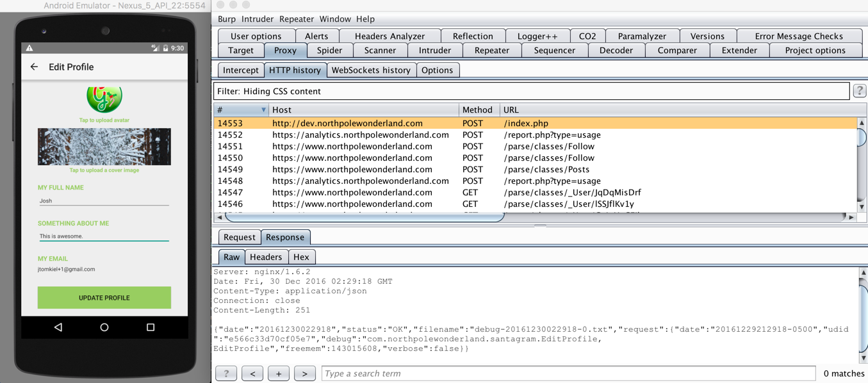Switch to the Target tab

tap(241, 50)
